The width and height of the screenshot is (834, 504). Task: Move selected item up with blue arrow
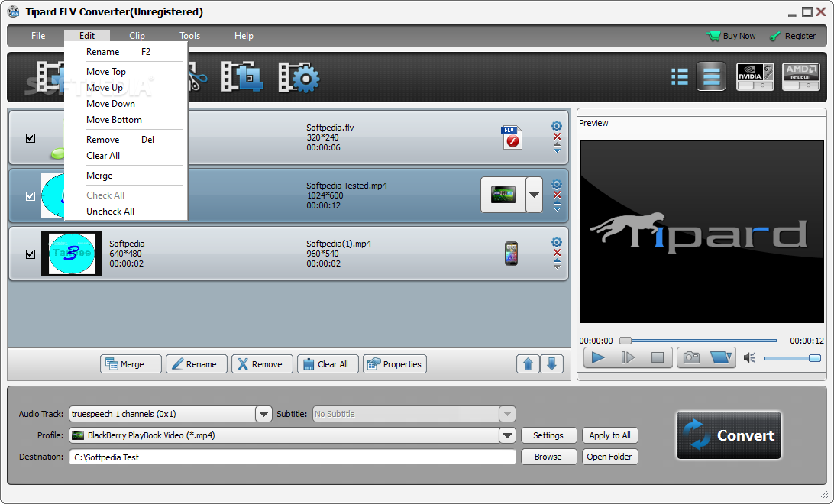[529, 364]
